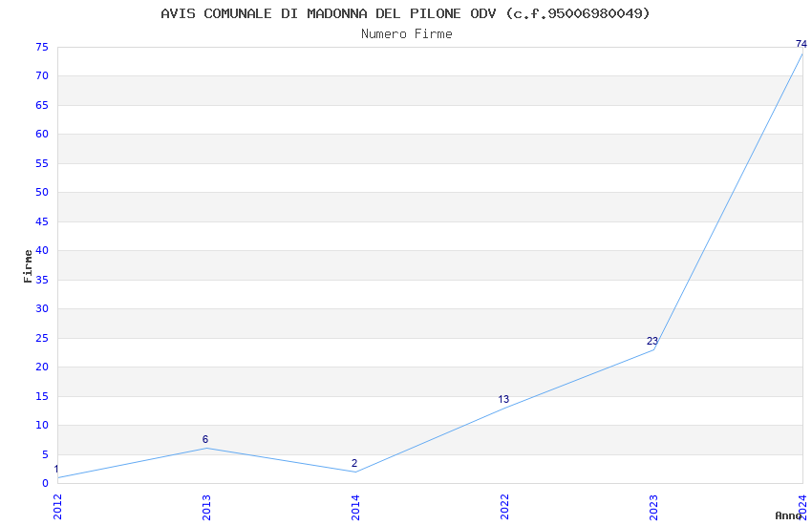Click y-axis tick value 65

tap(42, 105)
